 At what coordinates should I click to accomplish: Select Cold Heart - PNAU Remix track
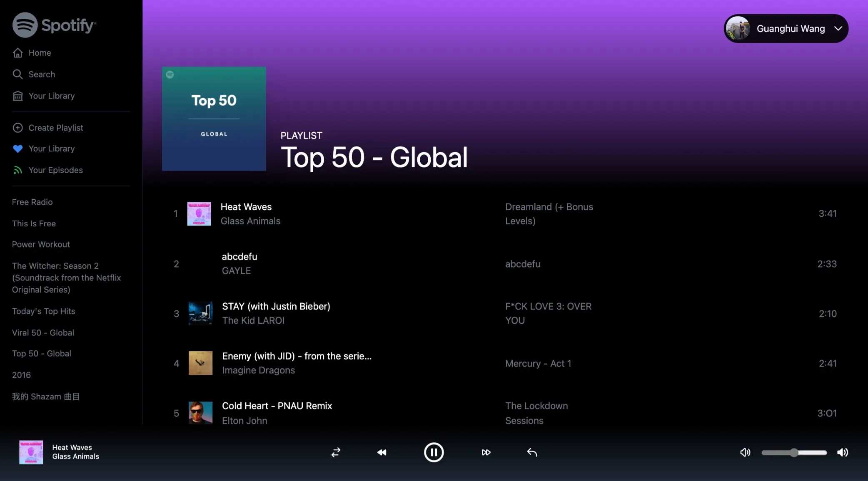[277, 406]
